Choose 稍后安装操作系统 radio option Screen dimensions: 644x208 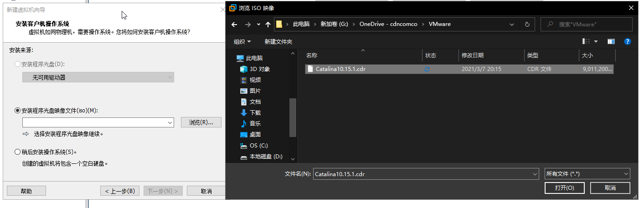tap(18, 152)
